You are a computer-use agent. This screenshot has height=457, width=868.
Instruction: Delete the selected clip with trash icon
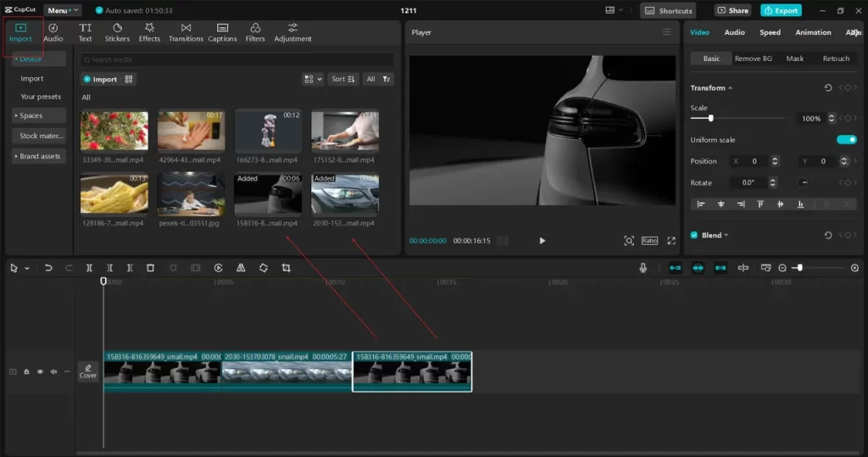pyautogui.click(x=150, y=268)
